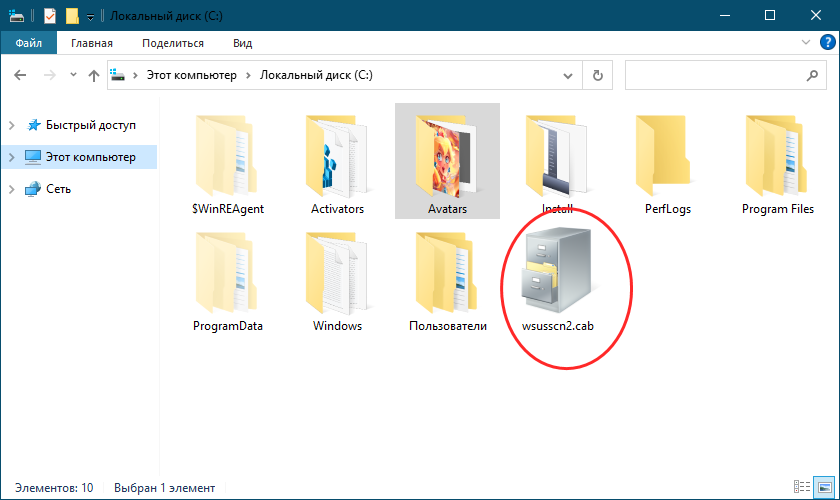Click Локальный диск (C:) breadcrumb

pos(316,75)
